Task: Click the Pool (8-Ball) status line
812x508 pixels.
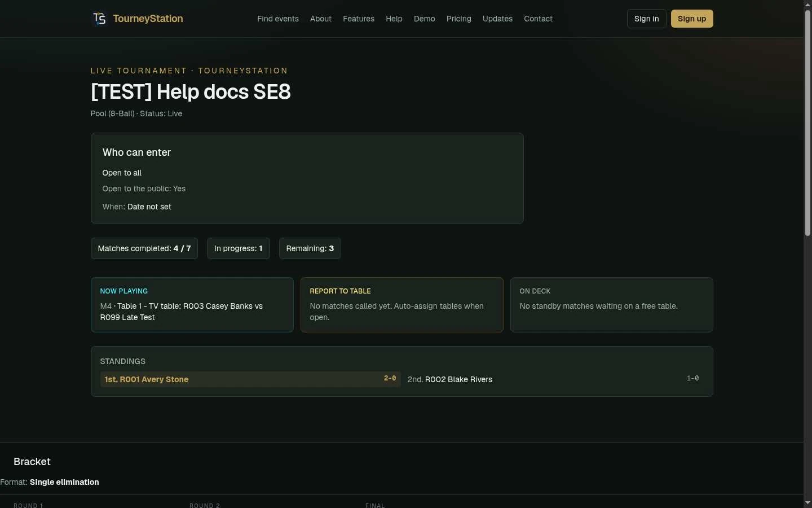Action: coord(136,113)
